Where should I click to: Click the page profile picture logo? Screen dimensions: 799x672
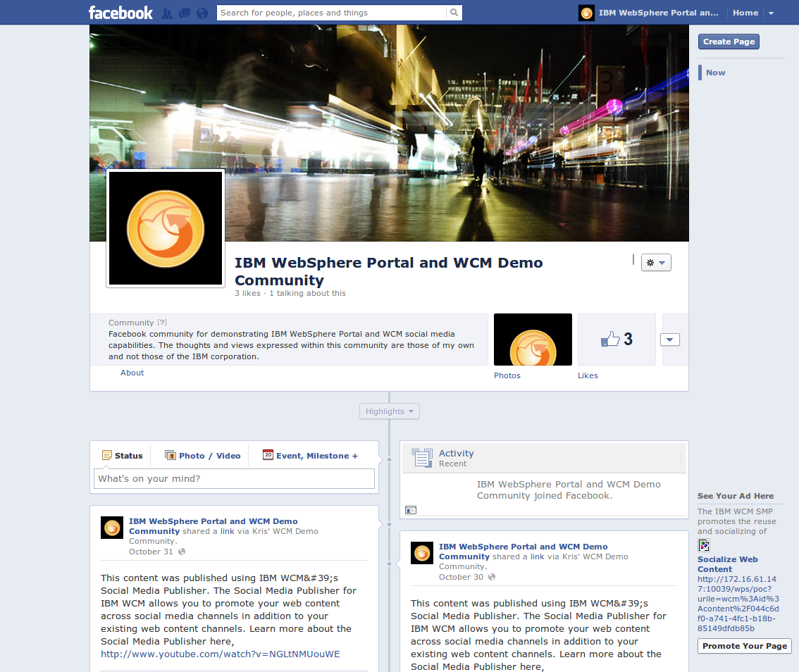pos(166,229)
